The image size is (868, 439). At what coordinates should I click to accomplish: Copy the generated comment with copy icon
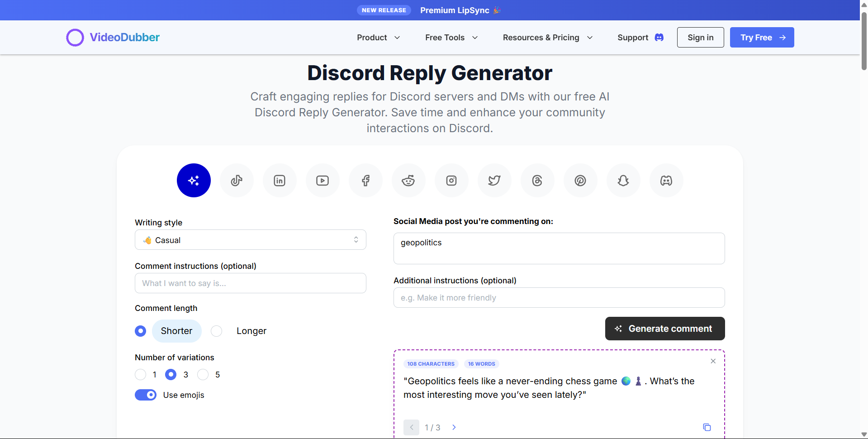click(707, 427)
